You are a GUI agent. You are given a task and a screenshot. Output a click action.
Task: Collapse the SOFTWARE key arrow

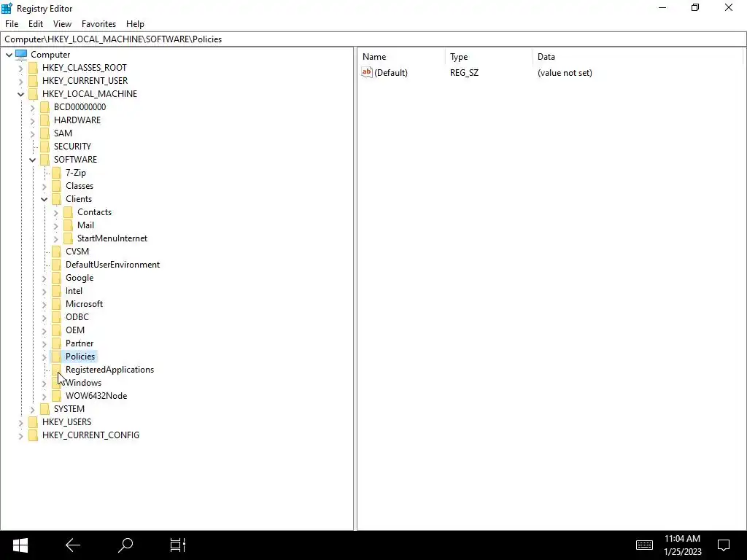(32, 160)
